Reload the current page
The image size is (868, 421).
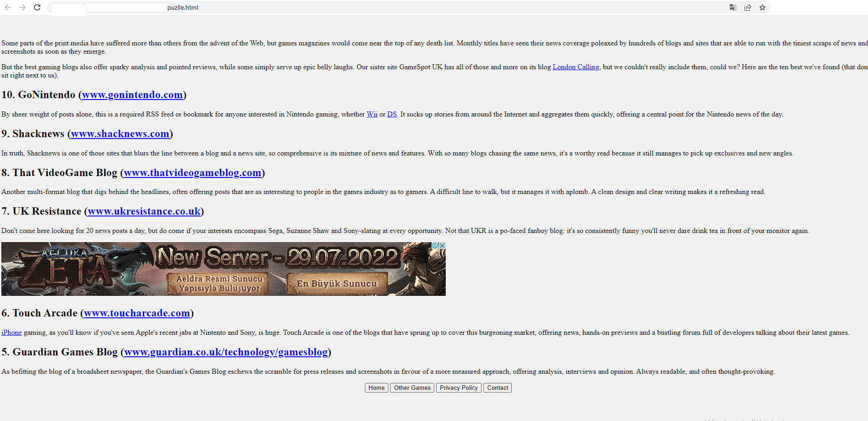pyautogui.click(x=37, y=7)
